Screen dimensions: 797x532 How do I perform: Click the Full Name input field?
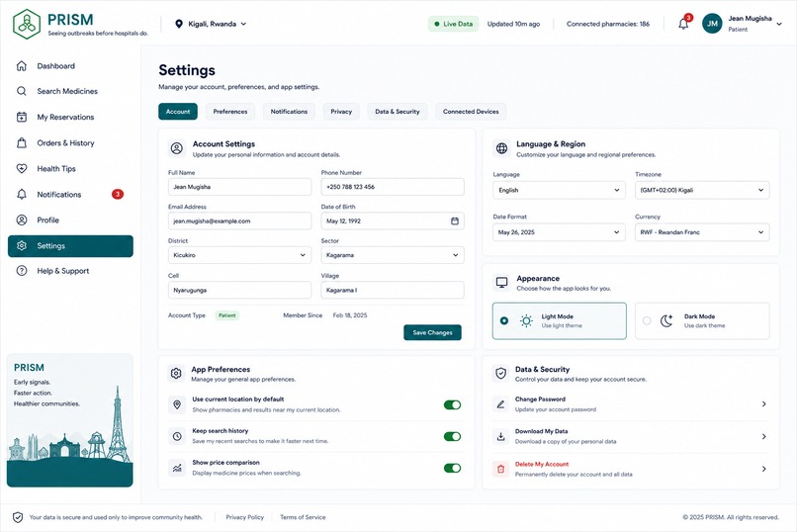239,187
